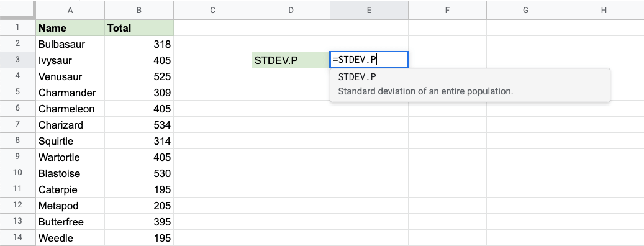Screen dimensions: 644x246
Task: Click the Charizard name cell
Action: 70,125
